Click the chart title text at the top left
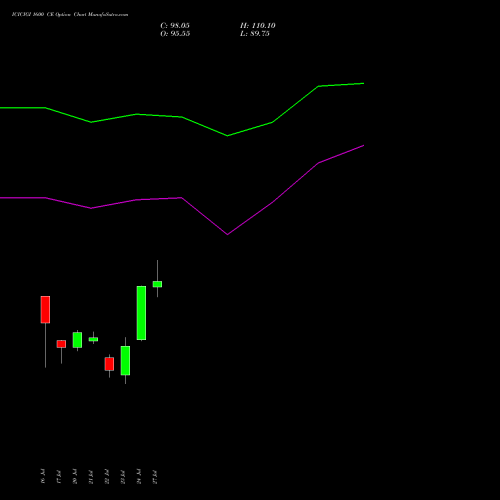This screenshot has width=500, height=500. tap(70, 14)
